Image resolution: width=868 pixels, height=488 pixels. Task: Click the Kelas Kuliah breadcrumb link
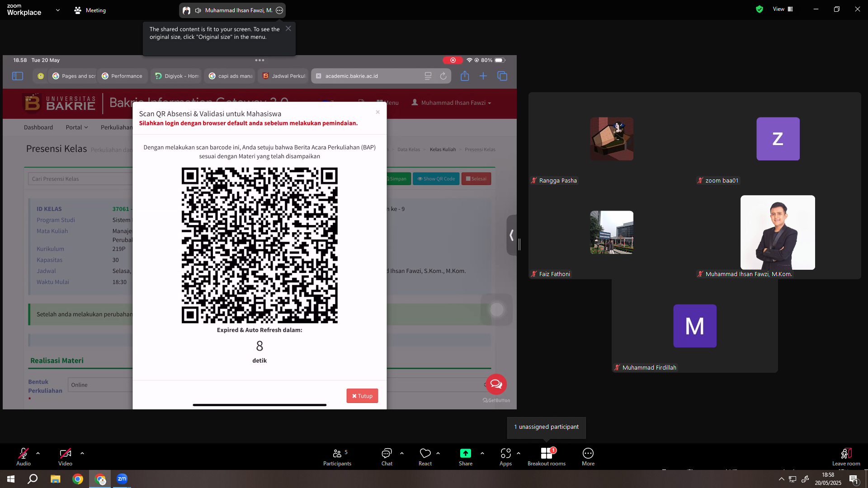(443, 150)
